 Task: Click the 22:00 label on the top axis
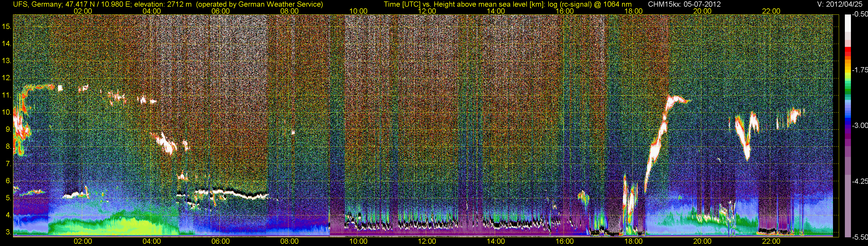pyautogui.click(x=771, y=11)
